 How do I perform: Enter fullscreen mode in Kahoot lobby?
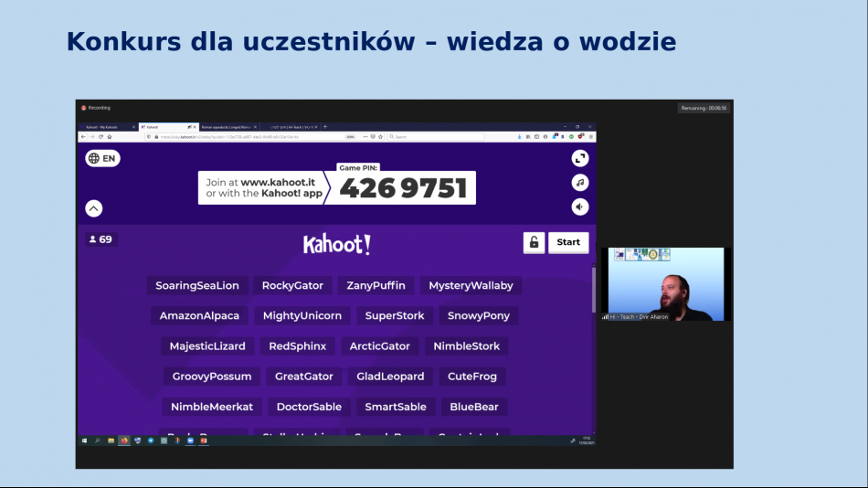click(x=579, y=158)
